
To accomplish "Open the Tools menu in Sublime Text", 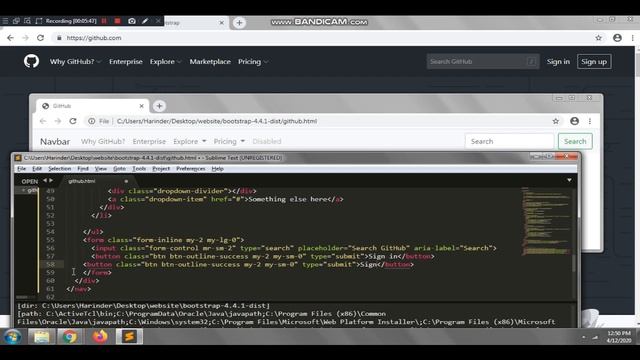I will tap(139, 169).
